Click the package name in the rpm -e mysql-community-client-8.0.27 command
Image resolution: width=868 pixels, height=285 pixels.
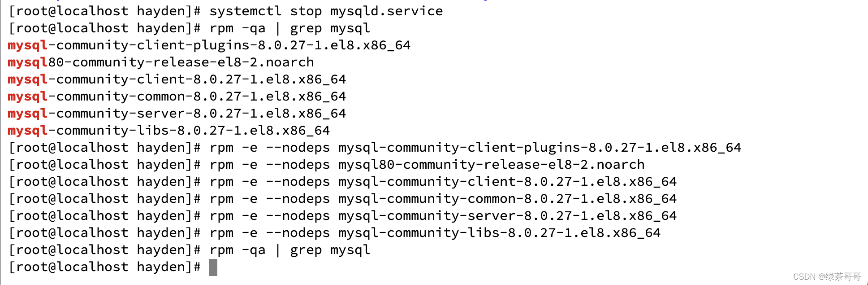point(507,182)
